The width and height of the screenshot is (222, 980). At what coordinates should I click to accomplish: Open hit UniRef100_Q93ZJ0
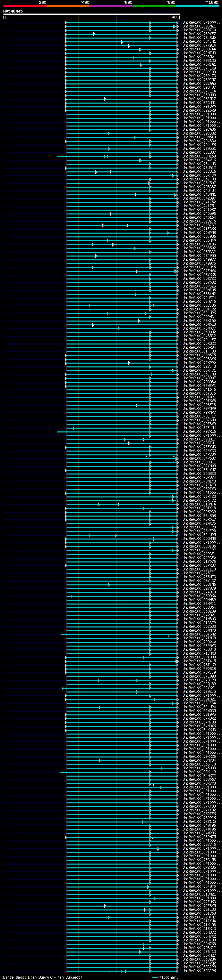click(199, 30)
